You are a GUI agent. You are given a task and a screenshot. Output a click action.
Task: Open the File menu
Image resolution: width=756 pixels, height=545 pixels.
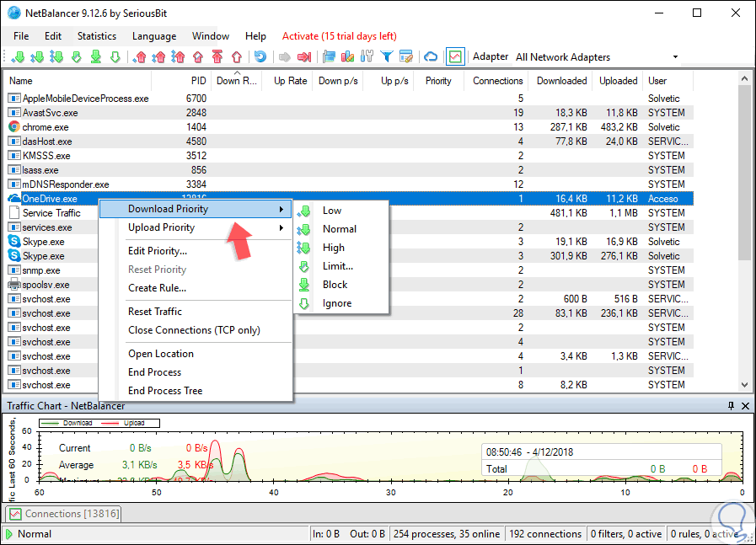21,36
